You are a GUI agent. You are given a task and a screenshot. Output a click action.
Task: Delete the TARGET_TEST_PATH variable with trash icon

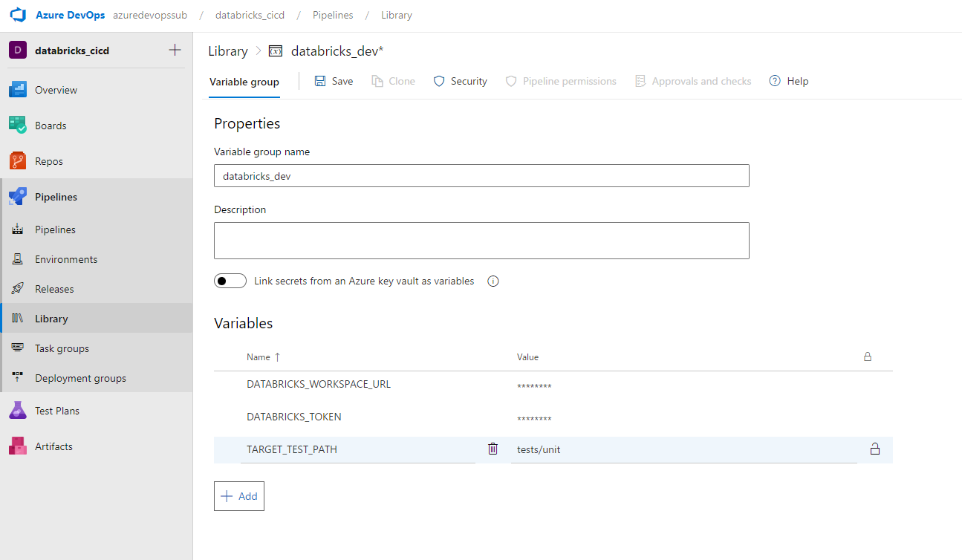coord(493,449)
